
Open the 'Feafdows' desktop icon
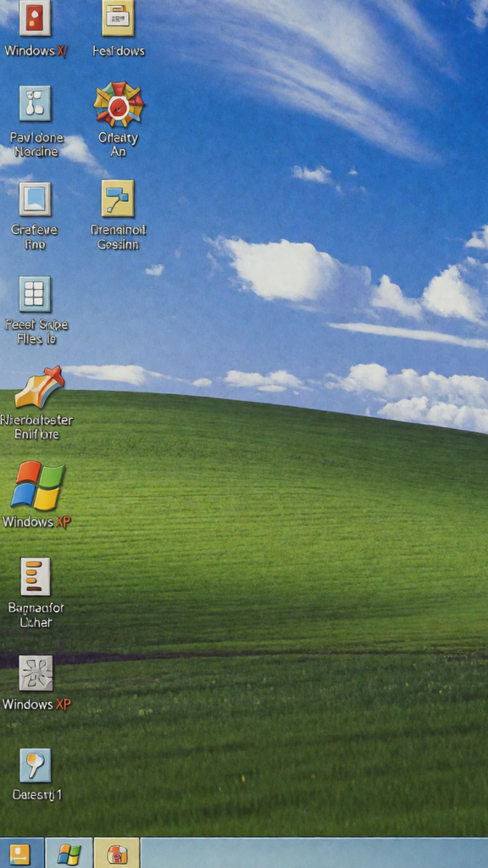tap(118, 18)
